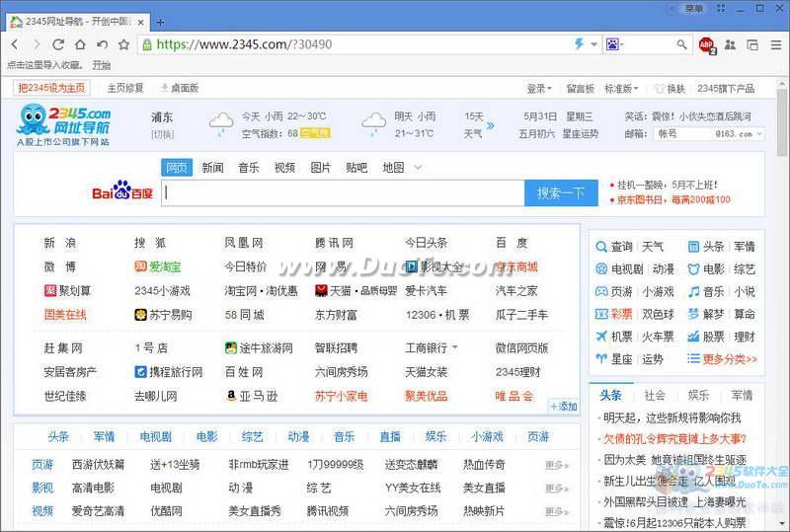
Task: Select the 图片 search tab
Action: coord(320,167)
